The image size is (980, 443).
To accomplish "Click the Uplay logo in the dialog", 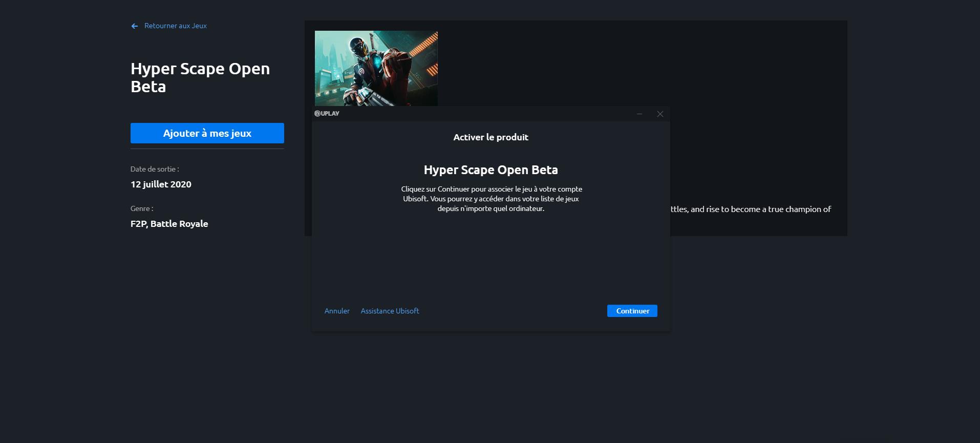I will pyautogui.click(x=327, y=114).
